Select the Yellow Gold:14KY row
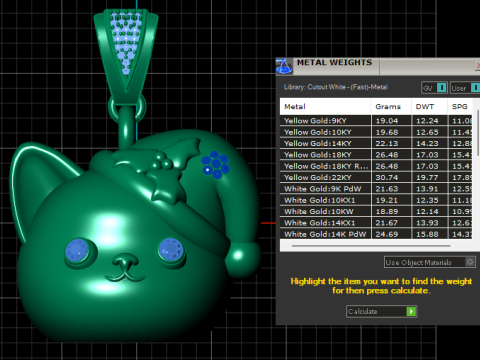This screenshot has width=480, height=360. pos(376,143)
